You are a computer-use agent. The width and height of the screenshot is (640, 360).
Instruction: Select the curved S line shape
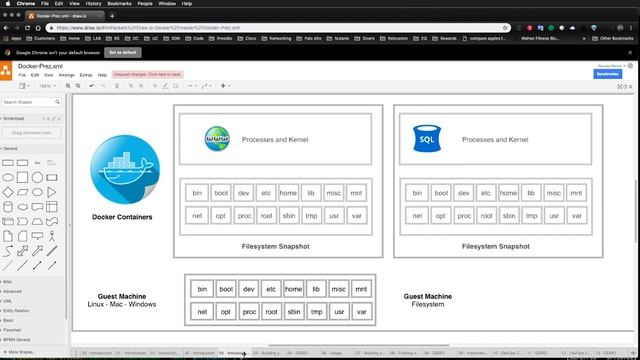(x=8, y=251)
